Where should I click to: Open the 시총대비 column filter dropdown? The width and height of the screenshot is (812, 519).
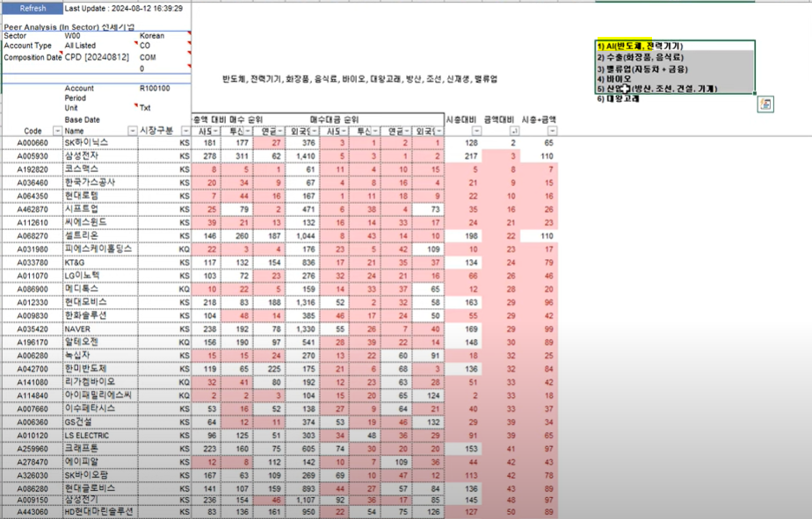tap(477, 132)
